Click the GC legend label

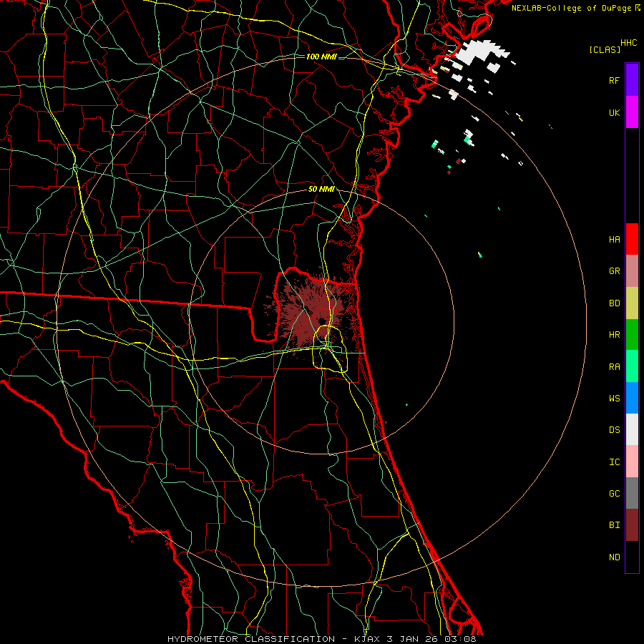click(x=614, y=494)
